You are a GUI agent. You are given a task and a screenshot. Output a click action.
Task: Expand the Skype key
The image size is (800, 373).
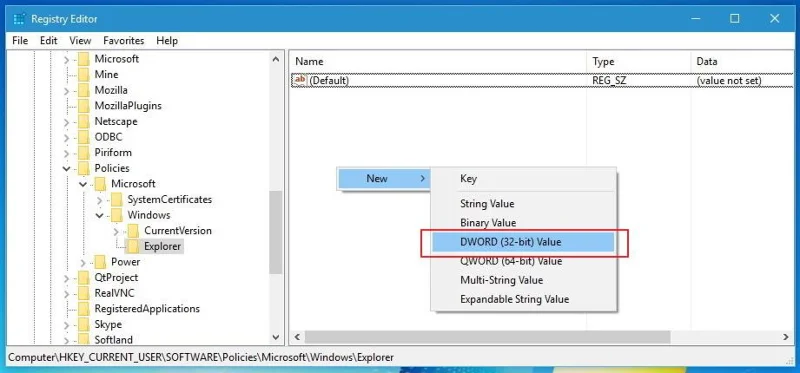pos(66,325)
